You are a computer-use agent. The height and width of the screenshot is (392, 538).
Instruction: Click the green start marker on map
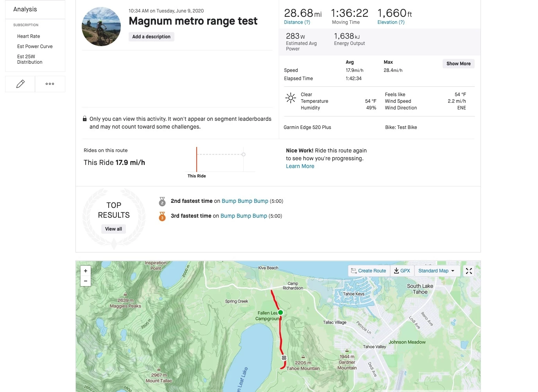280,313
